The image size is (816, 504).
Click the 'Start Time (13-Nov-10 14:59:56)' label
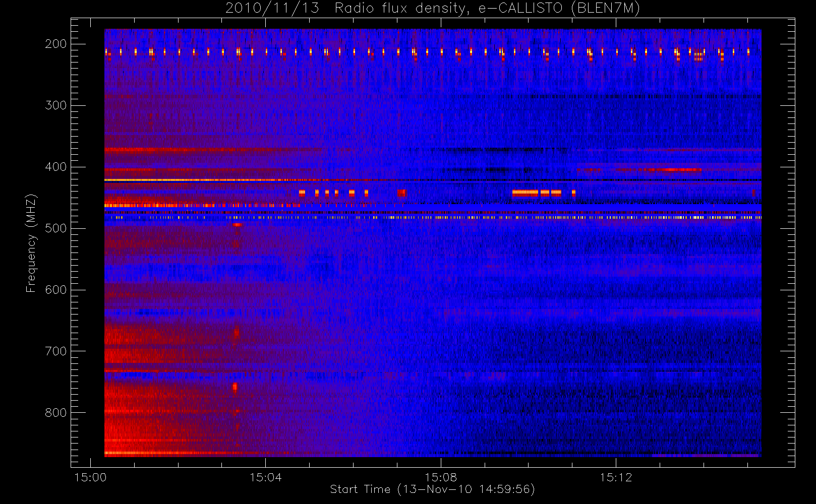[x=432, y=489]
